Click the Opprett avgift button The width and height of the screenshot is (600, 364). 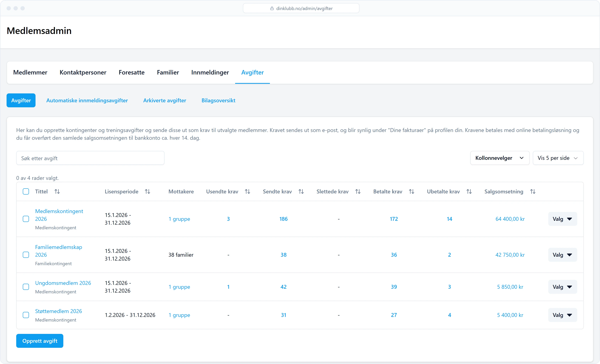(40, 341)
